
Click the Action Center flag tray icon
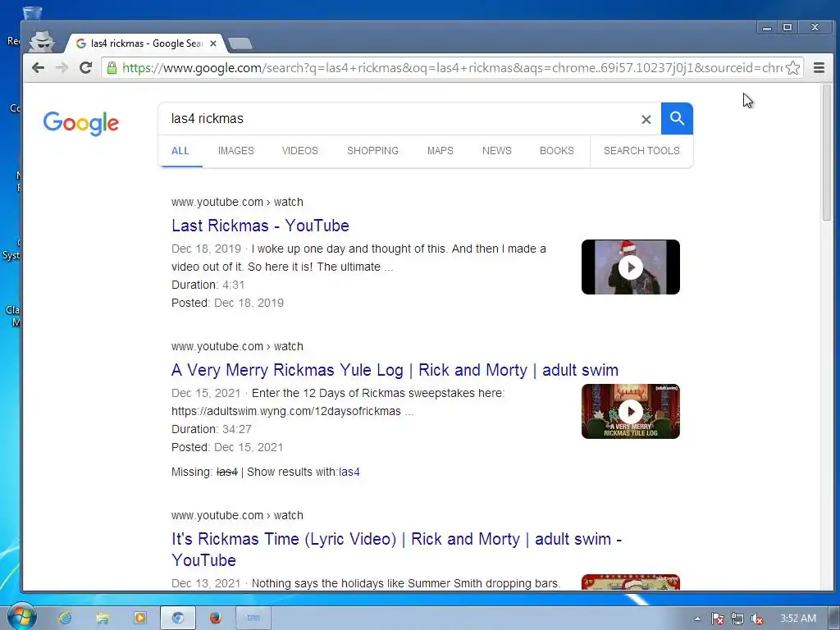pyautogui.click(x=717, y=619)
